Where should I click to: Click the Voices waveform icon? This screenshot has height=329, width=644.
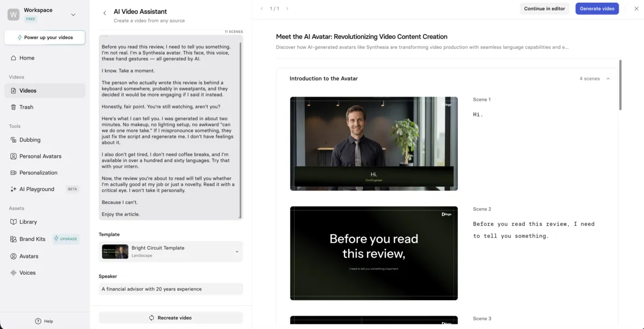[14, 273]
